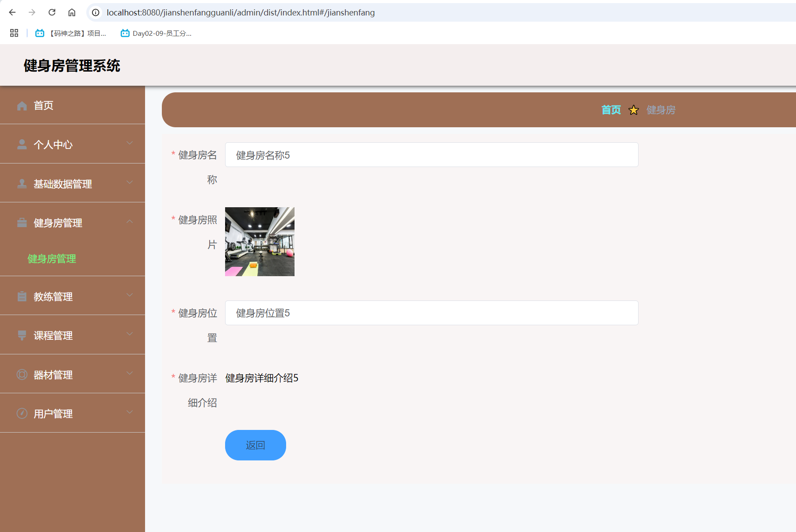Click the stamp icon next to 基础数据管理
The width and height of the screenshot is (796, 532).
pyautogui.click(x=22, y=183)
